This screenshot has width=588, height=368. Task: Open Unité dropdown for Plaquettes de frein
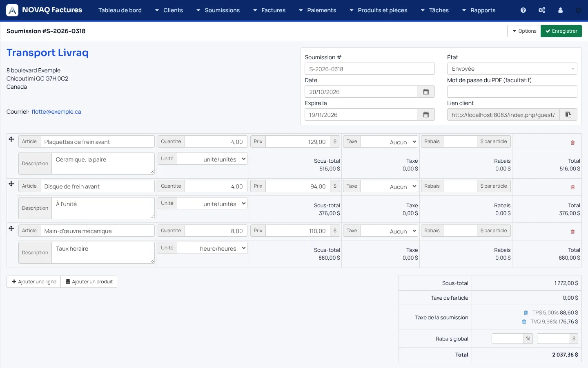(x=212, y=159)
